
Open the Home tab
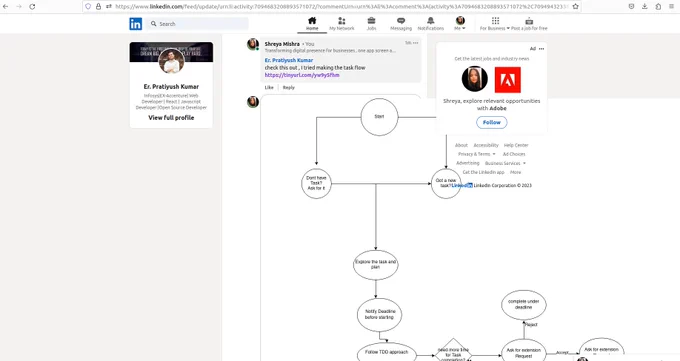312,24
